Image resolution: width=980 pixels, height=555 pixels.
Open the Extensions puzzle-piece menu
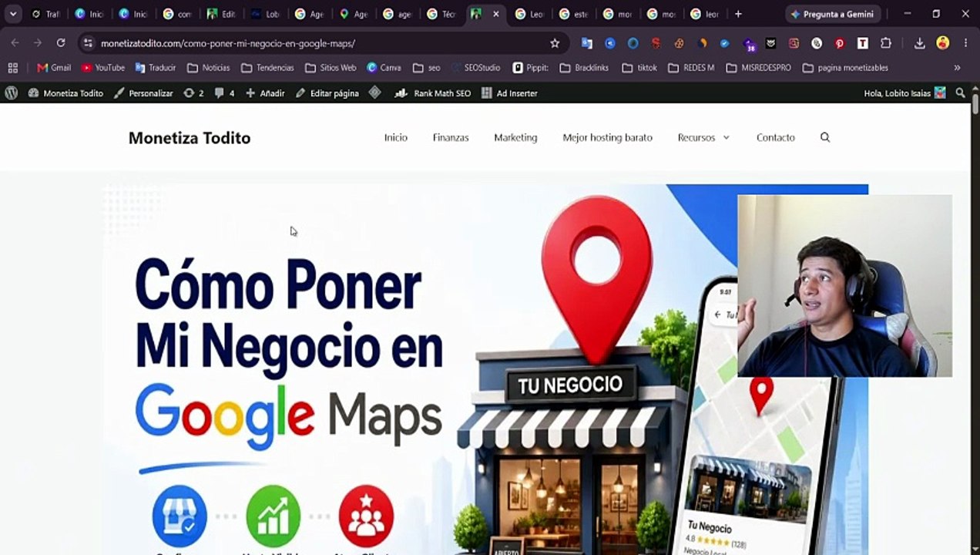point(886,43)
